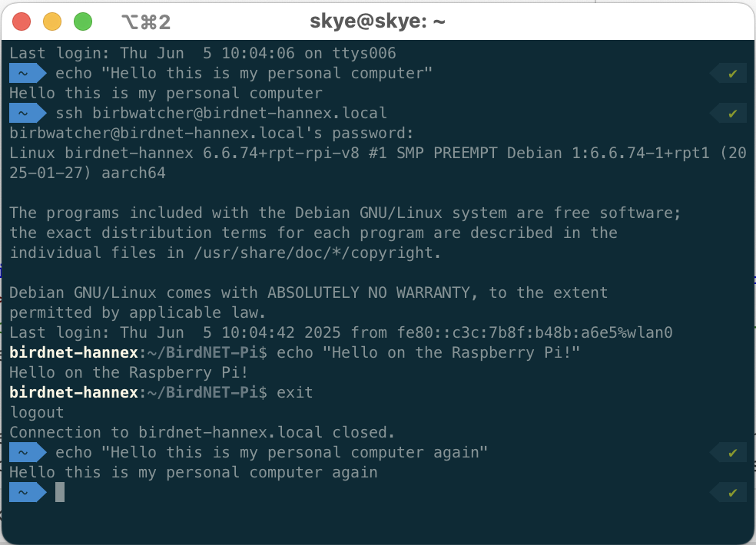The width and height of the screenshot is (756, 545).
Task: Click the 'Connection to birdnet-hannex.local closed.' line
Action: click(202, 432)
